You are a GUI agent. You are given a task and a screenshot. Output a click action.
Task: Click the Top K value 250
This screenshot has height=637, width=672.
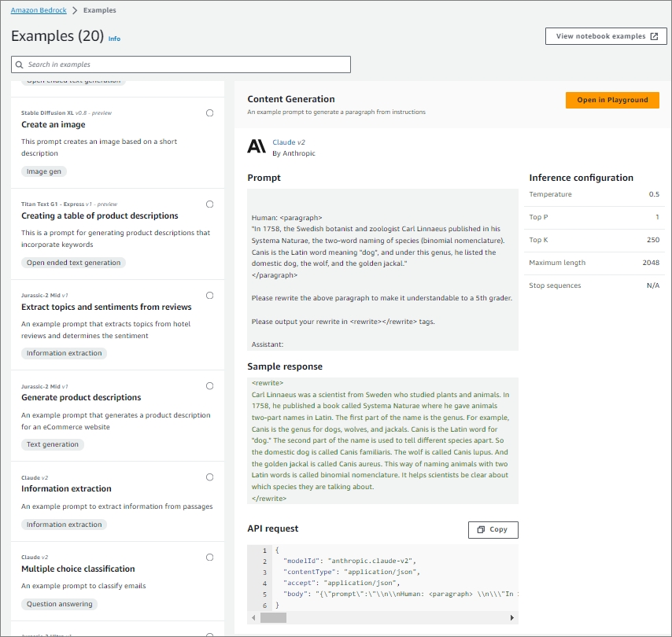(x=653, y=240)
